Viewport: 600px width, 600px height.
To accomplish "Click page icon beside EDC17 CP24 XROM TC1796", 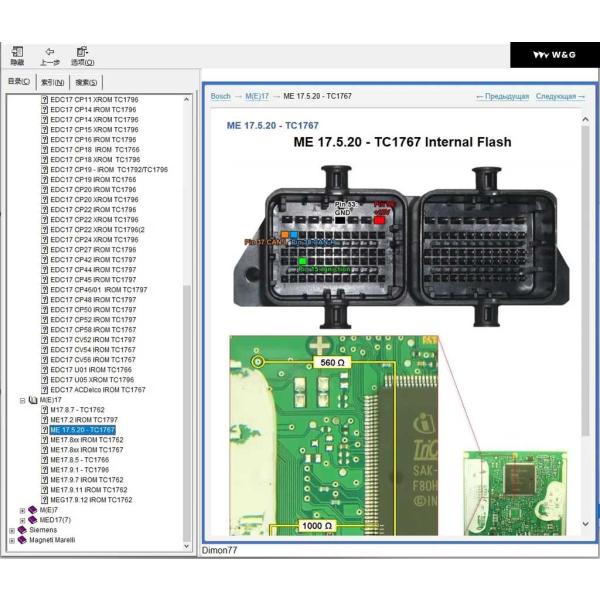I will pyautogui.click(x=45, y=240).
